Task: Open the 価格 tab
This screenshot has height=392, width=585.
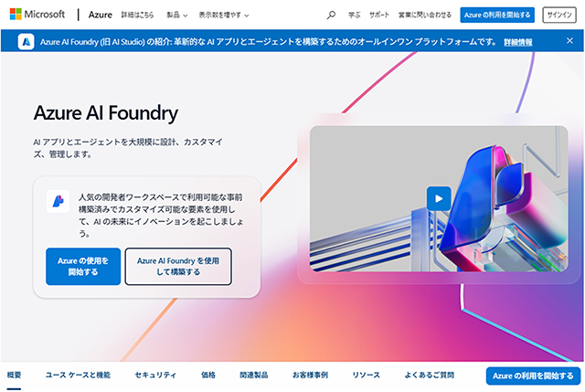Action: 208,376
